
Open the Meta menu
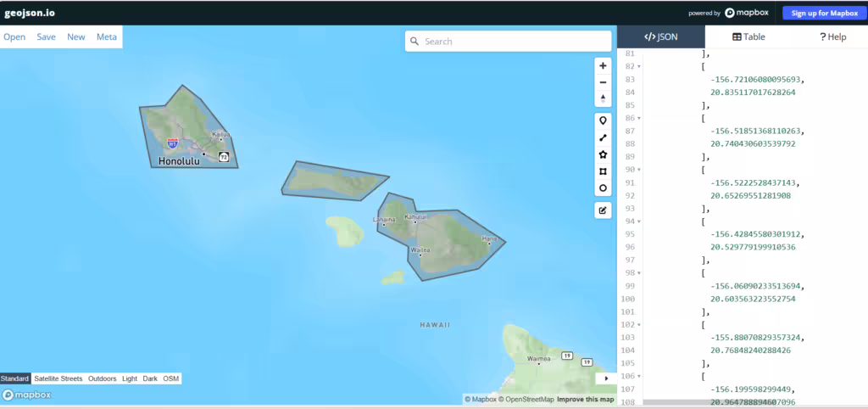pos(107,37)
